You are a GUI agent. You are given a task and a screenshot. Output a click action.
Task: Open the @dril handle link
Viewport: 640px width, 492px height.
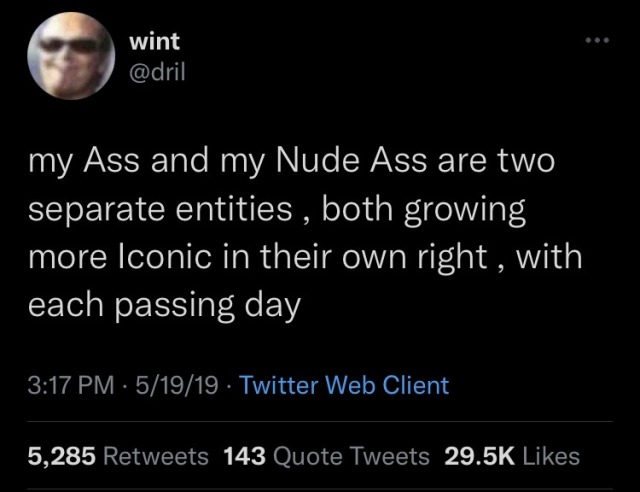coord(160,73)
